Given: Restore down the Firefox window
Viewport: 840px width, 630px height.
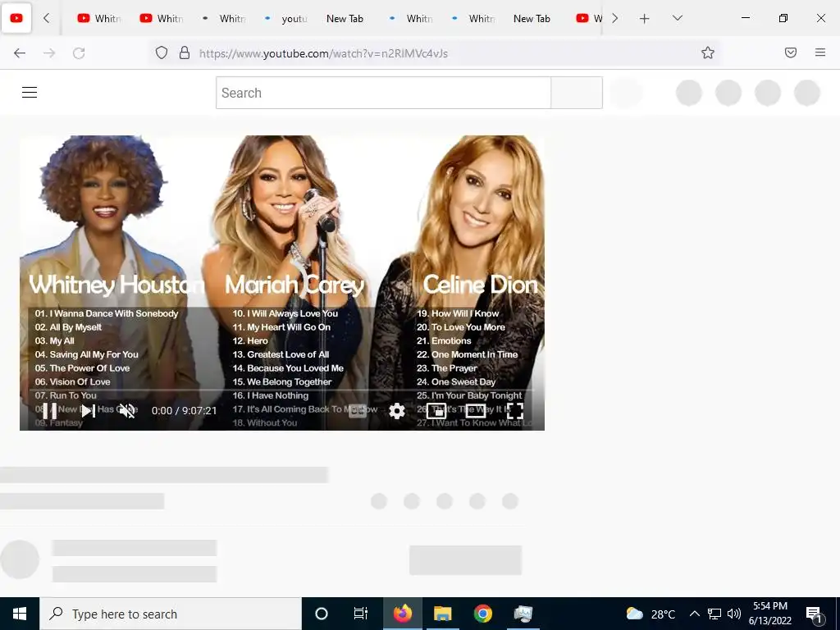Looking at the screenshot, I should [783, 18].
